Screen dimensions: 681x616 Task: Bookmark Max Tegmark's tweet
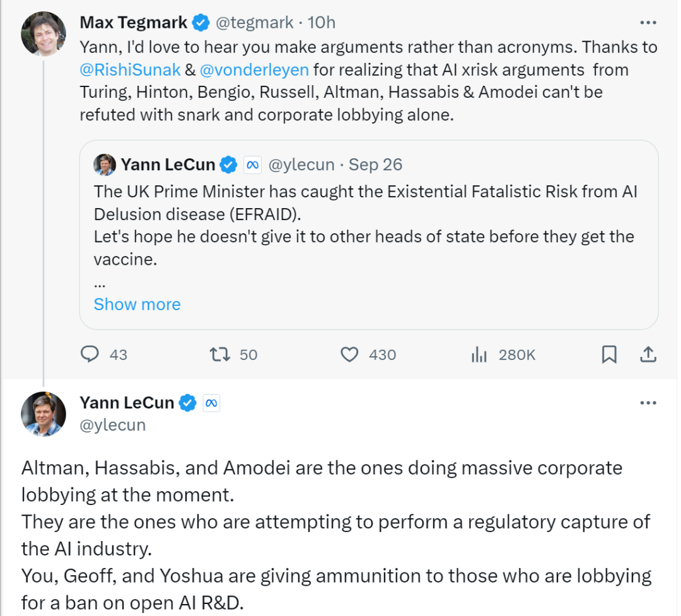point(609,354)
